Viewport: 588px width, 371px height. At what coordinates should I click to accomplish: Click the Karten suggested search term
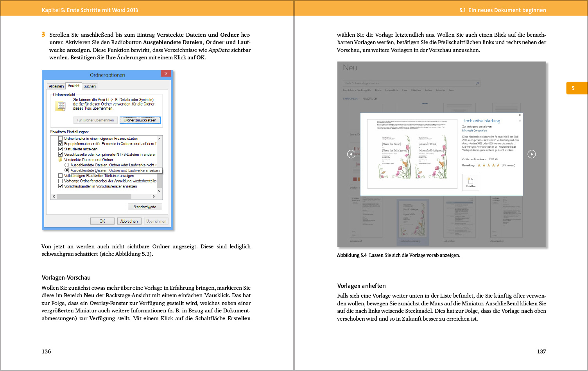coord(428,90)
